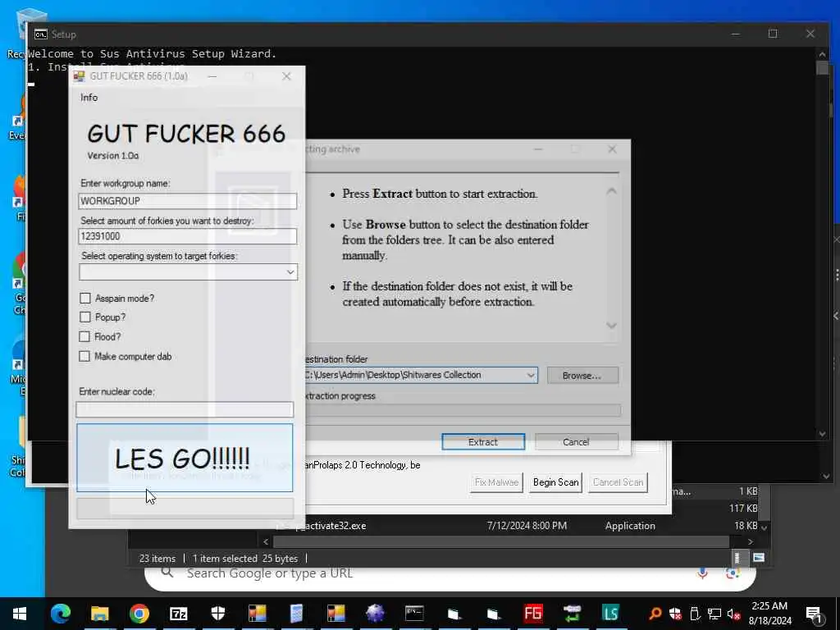840x630 pixels.
Task: Click the Google Lens icon in Chrome search box
Action: 733,573
